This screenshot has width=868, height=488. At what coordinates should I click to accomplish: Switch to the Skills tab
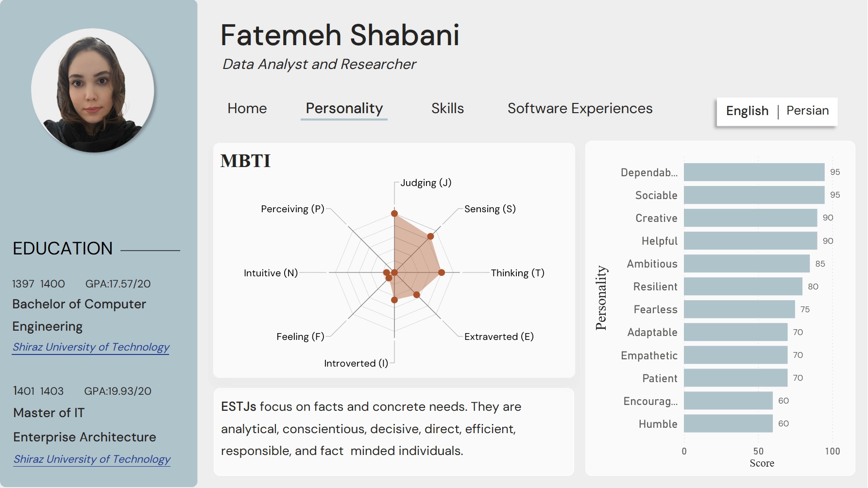point(447,108)
